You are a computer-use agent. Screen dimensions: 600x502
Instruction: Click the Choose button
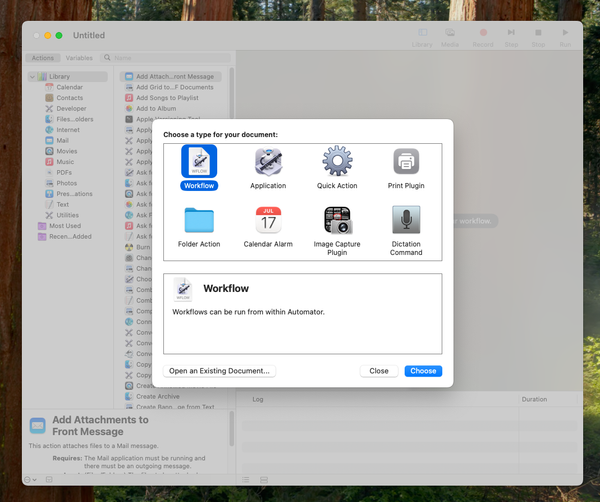(423, 371)
